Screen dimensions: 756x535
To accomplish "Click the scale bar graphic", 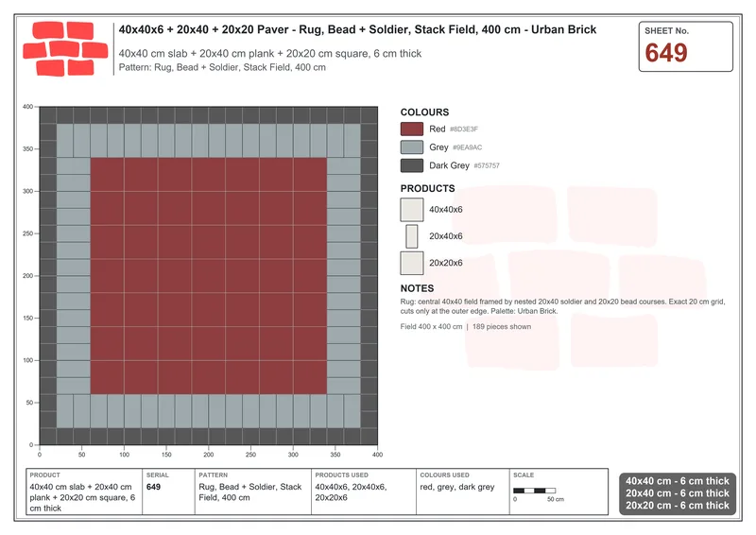I will pos(534,491).
